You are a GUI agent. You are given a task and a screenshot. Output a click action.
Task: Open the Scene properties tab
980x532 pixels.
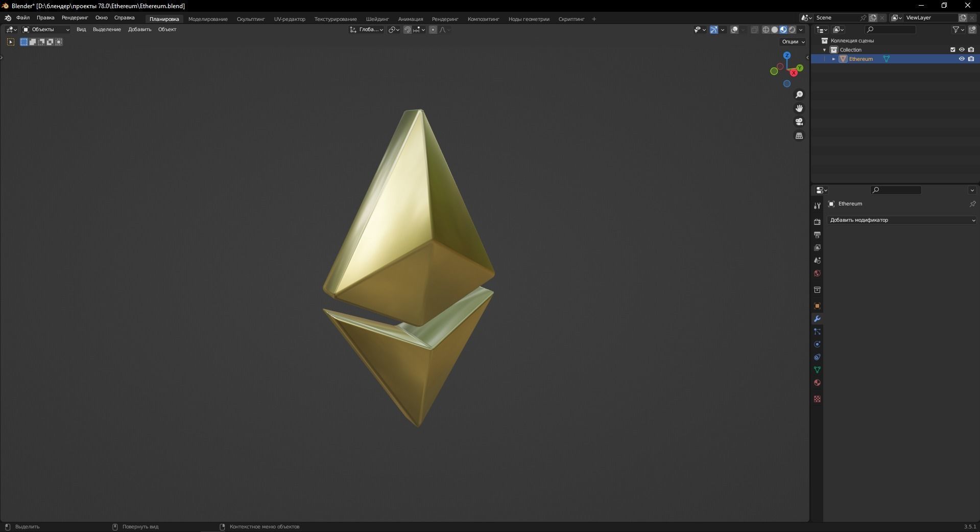pyautogui.click(x=817, y=260)
